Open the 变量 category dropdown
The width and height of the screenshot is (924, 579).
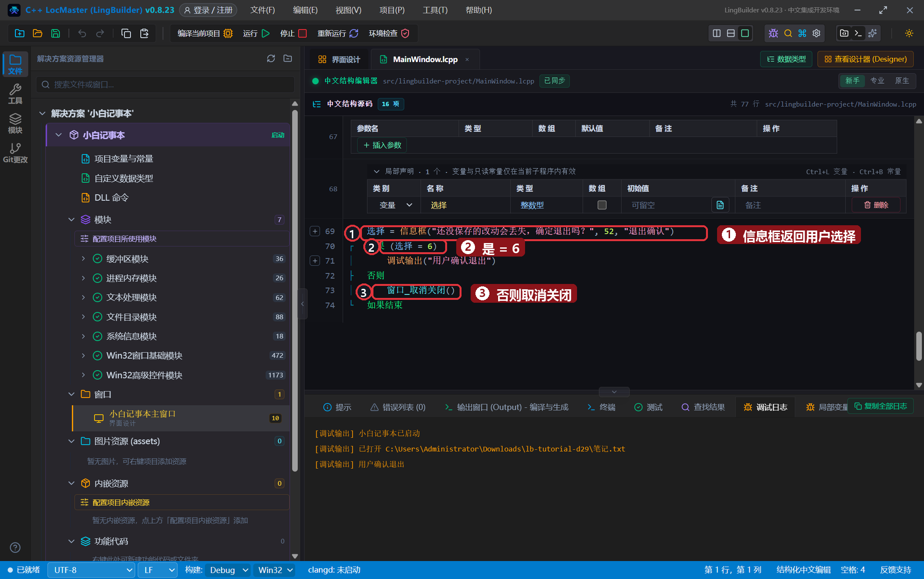click(396, 205)
